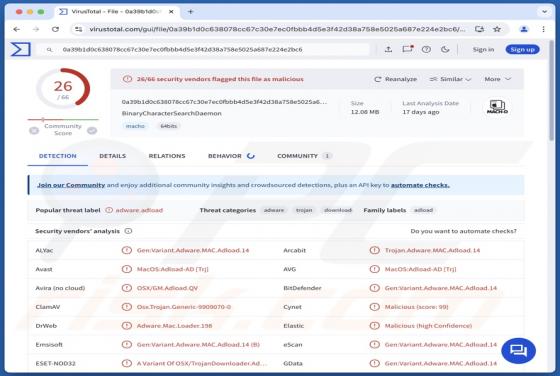Click the adware.adload threat label
This screenshot has height=376, width=560.
[x=139, y=210]
